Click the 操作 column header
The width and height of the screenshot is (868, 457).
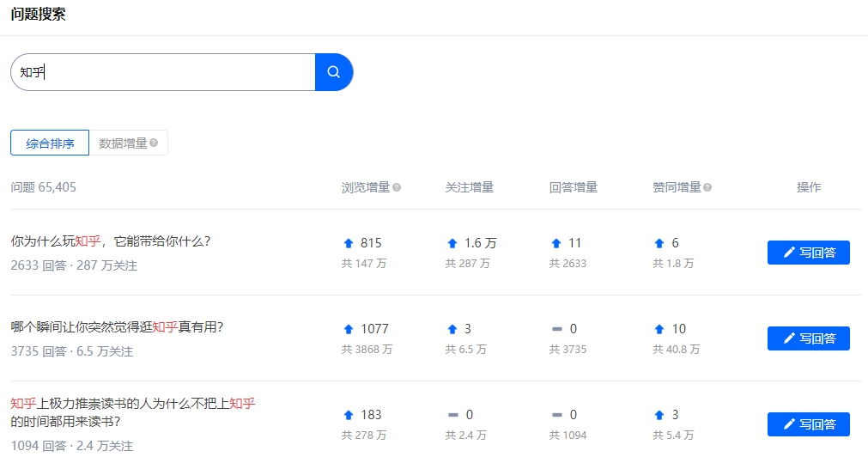pyautogui.click(x=809, y=187)
